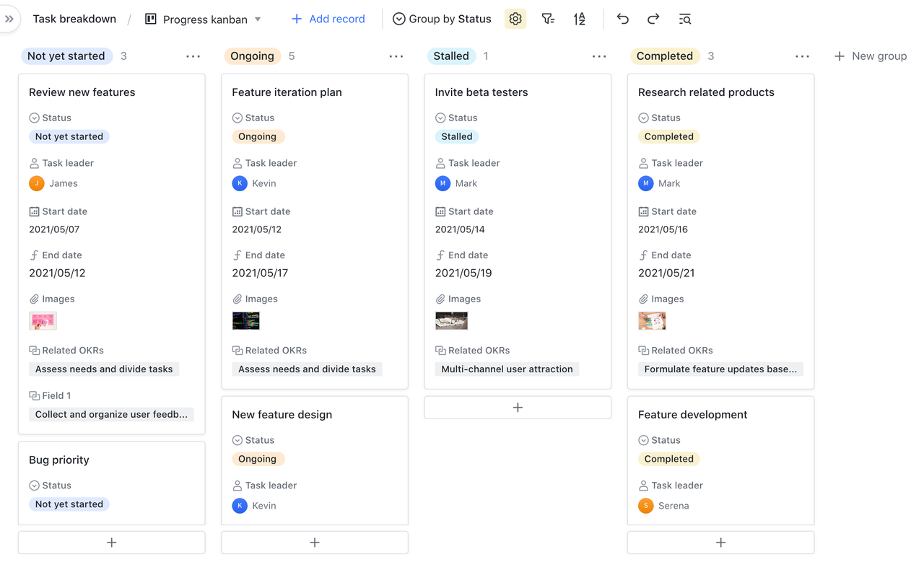Open the search records icon
The image size is (924, 562).
pos(685,19)
